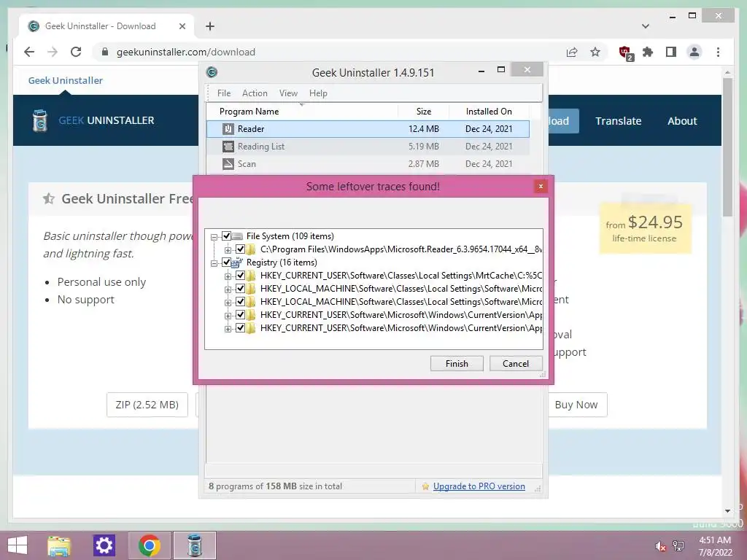747x560 pixels.
Task: Open the Action menu in Geek Uninstaller
Action: tap(255, 93)
